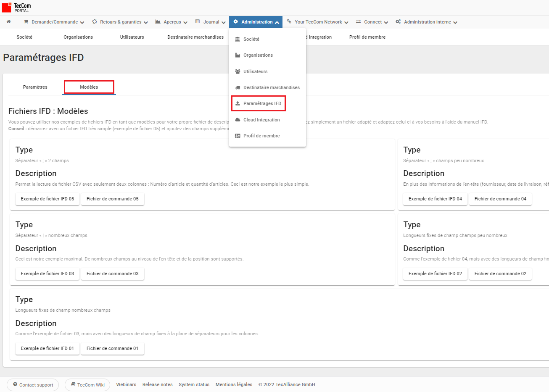Open the Aperçus dropdown chevron
The width and height of the screenshot is (549, 392).
tap(185, 22)
